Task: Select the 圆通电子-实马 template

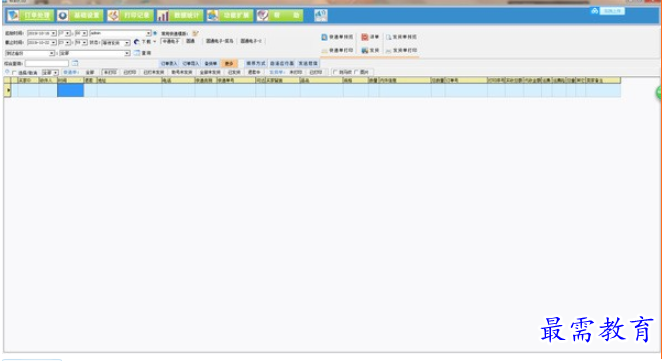Action: click(x=220, y=41)
